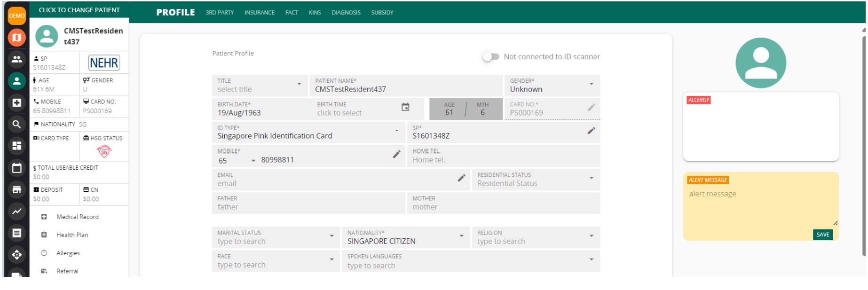The image size is (868, 290).
Task: Open the Marital Status dropdown
Action: click(x=276, y=237)
